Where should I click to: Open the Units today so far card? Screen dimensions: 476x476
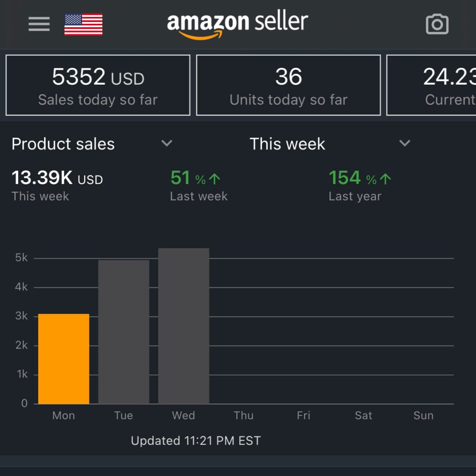pyautogui.click(x=288, y=85)
